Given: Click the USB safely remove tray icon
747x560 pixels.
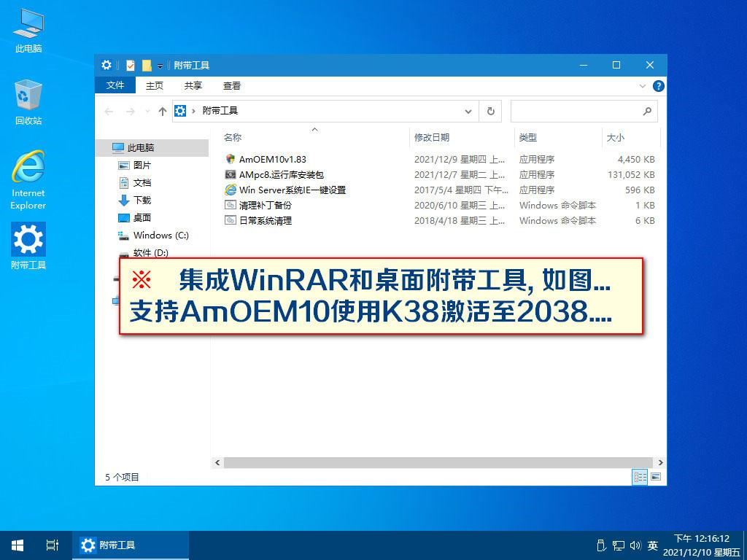Looking at the screenshot, I should point(601,545).
